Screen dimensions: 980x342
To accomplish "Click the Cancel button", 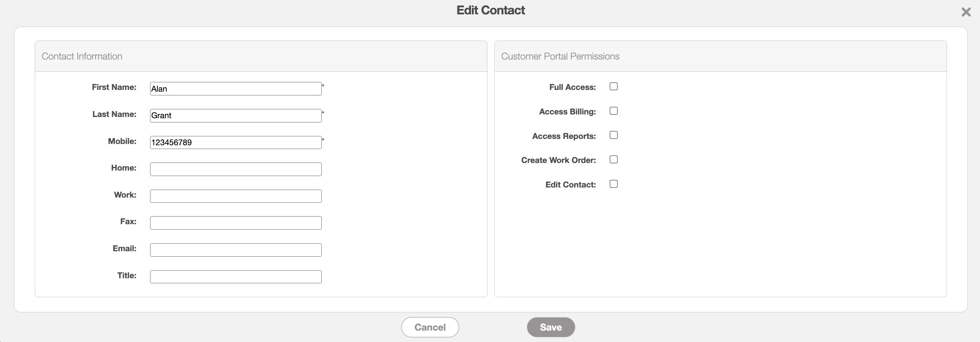I will pyautogui.click(x=430, y=327).
